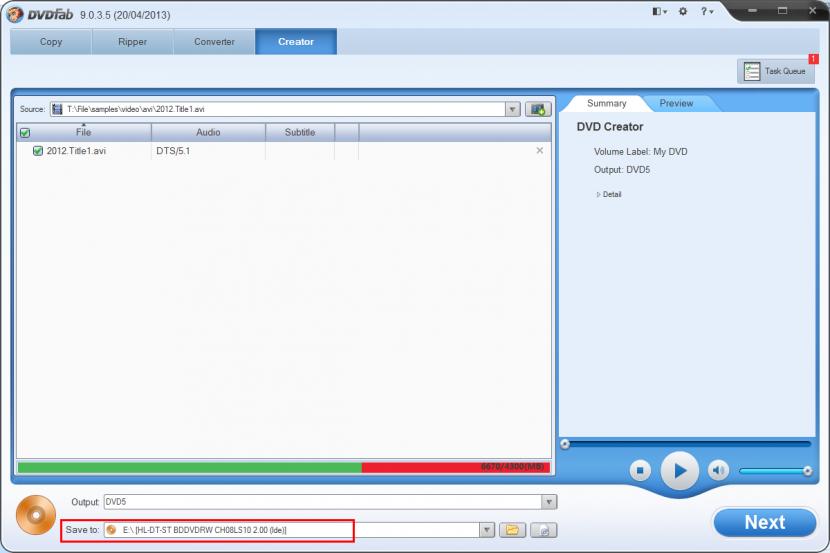Viewport: 830px width, 553px height.
Task: Click the Source field film strip icon
Action: click(57, 110)
